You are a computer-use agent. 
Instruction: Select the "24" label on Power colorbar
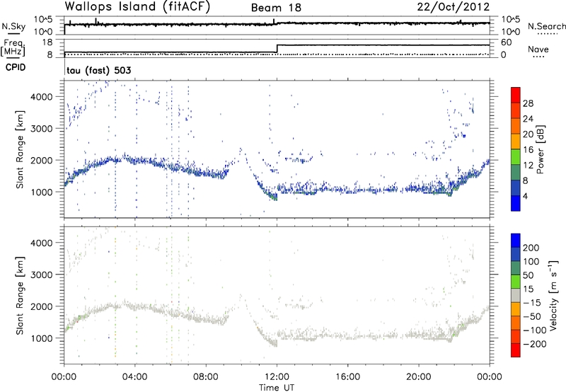tap(528, 119)
